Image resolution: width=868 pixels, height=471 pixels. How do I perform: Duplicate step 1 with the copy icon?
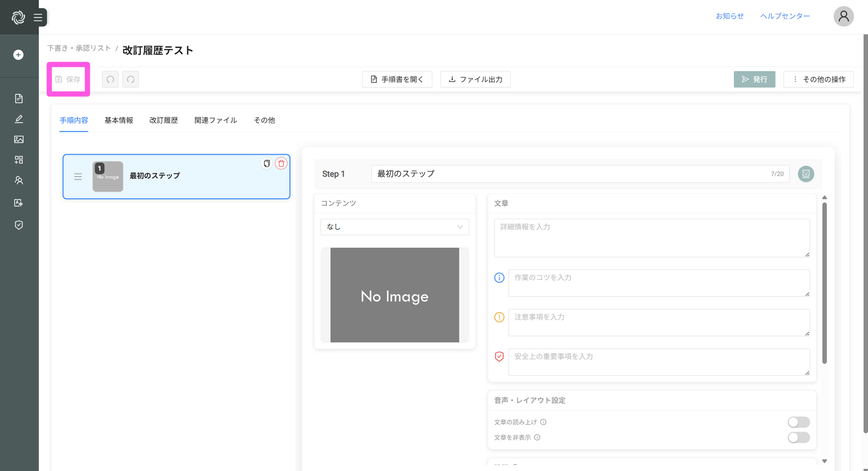(x=266, y=163)
